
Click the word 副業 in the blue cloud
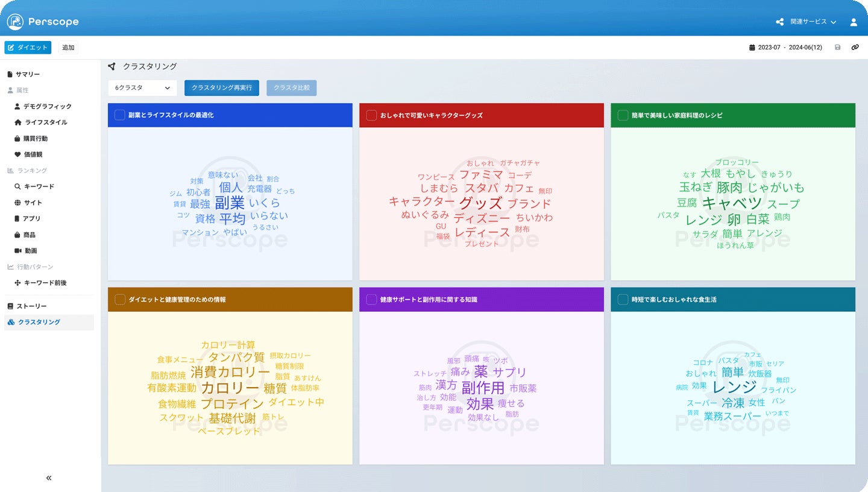click(230, 203)
